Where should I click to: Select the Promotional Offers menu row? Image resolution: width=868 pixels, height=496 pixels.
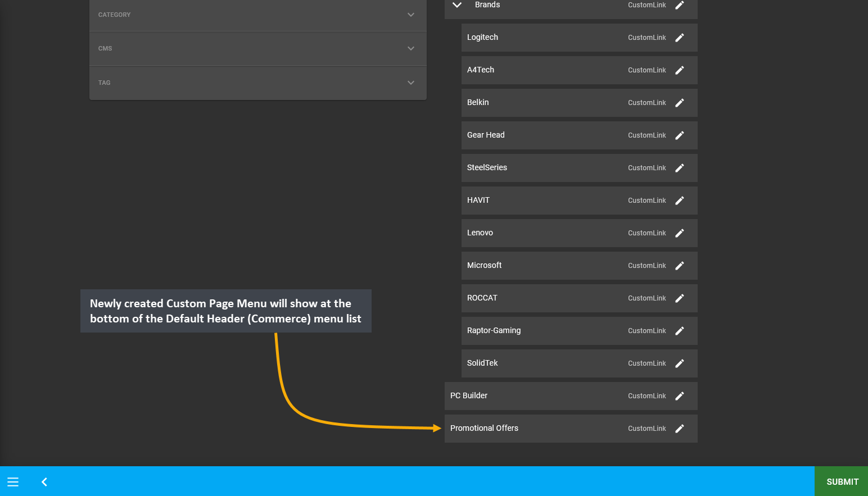coord(571,429)
